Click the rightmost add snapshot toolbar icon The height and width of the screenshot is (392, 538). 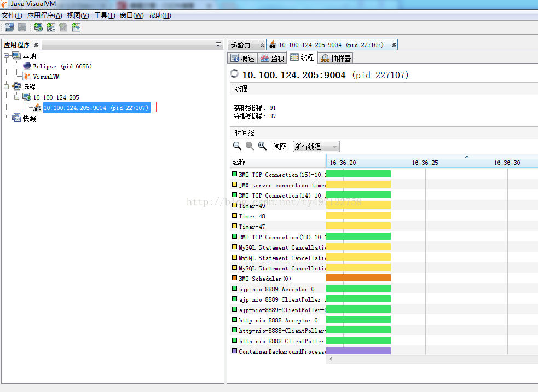76,27
